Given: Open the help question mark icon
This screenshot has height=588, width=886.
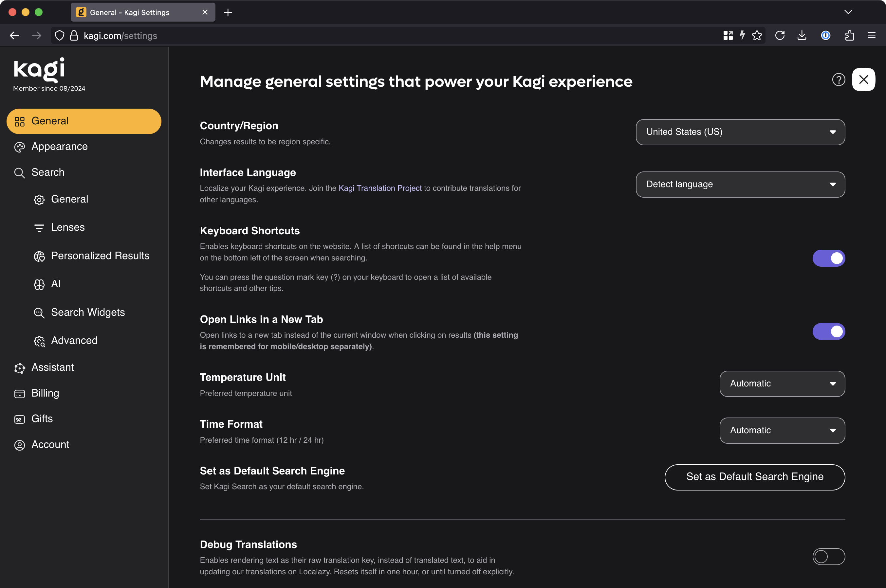Looking at the screenshot, I should pos(838,80).
